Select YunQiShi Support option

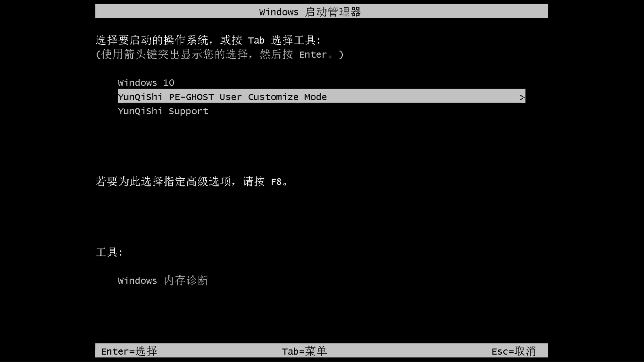coord(163,111)
